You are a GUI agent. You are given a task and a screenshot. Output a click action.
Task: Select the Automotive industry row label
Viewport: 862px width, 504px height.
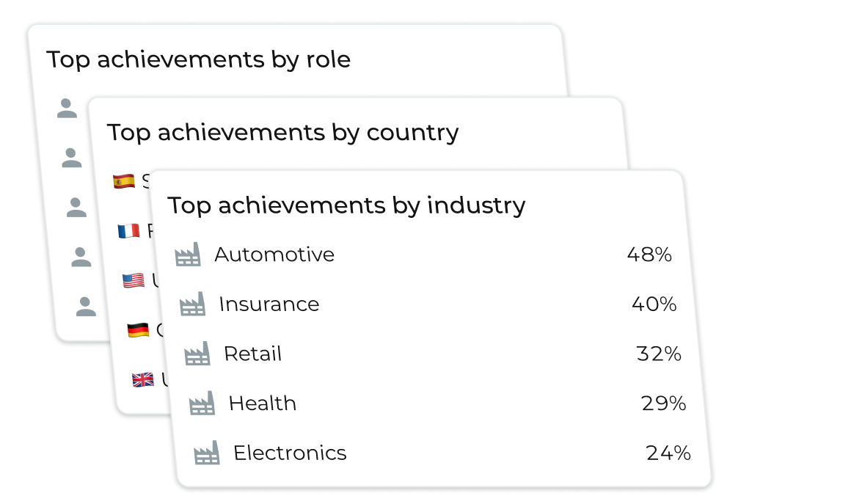click(274, 255)
